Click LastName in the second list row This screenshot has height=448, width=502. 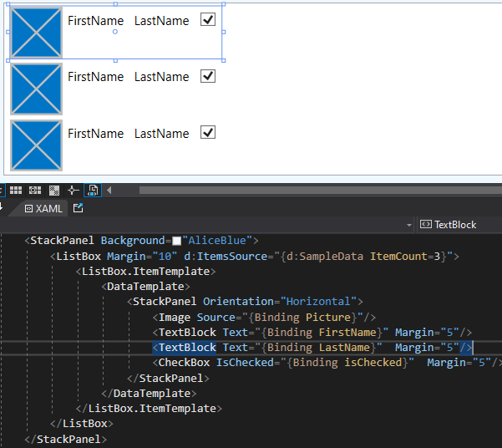[162, 77]
